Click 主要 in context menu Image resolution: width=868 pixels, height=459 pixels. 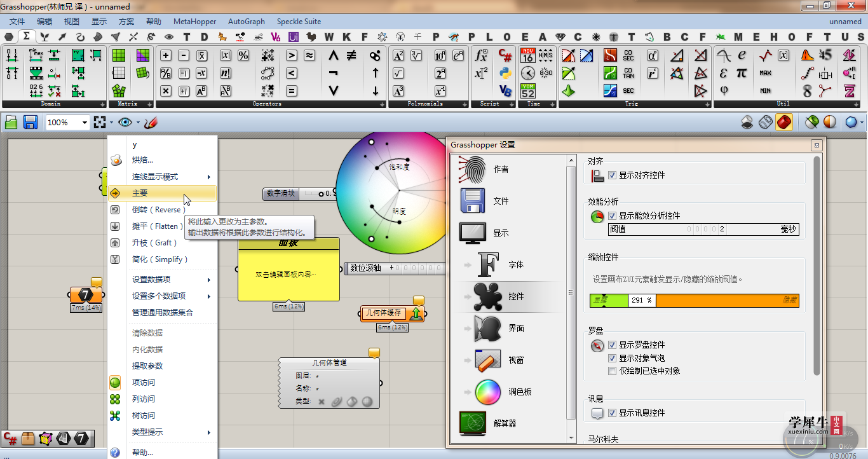[163, 193]
